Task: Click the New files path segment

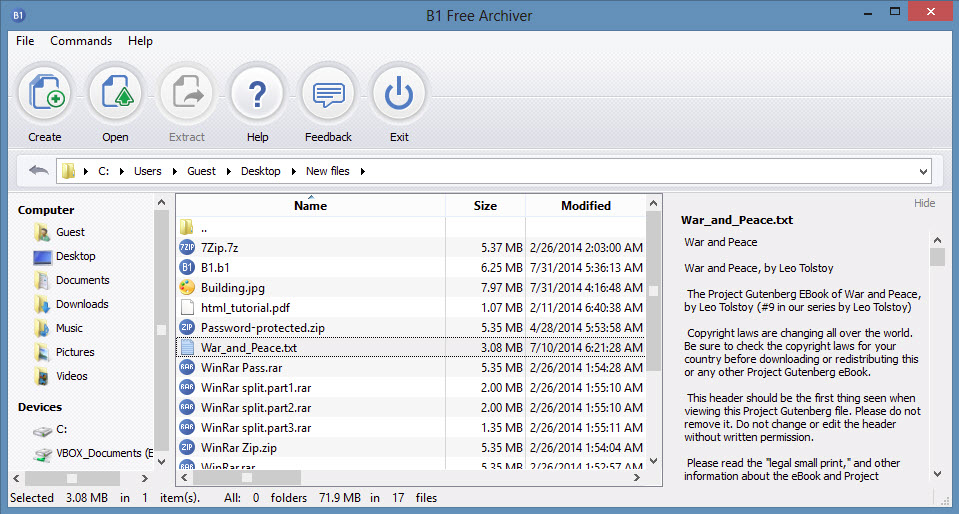Action: (x=328, y=171)
